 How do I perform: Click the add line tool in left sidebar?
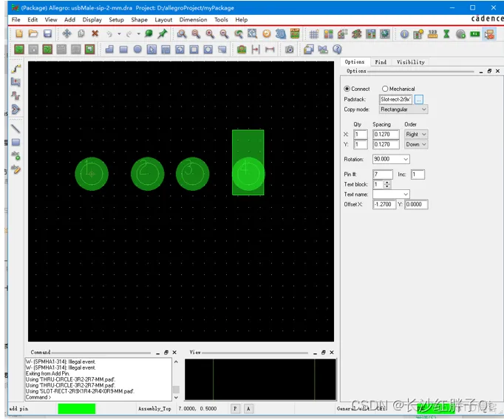(16, 129)
